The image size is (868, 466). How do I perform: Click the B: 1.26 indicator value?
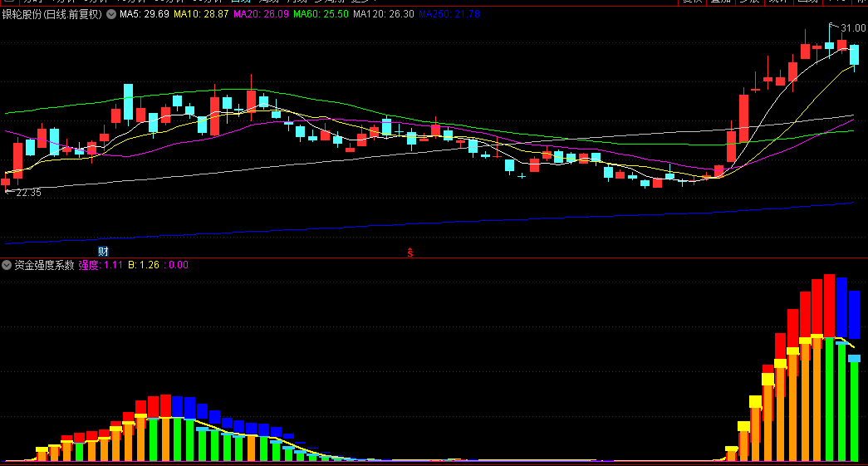144,265
